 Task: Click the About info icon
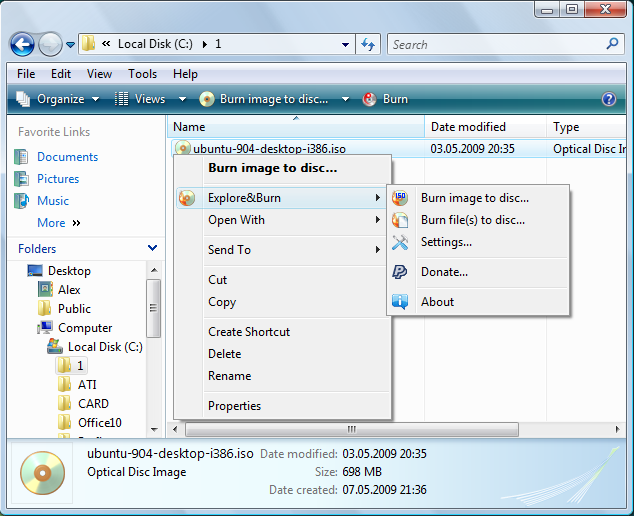(x=400, y=302)
